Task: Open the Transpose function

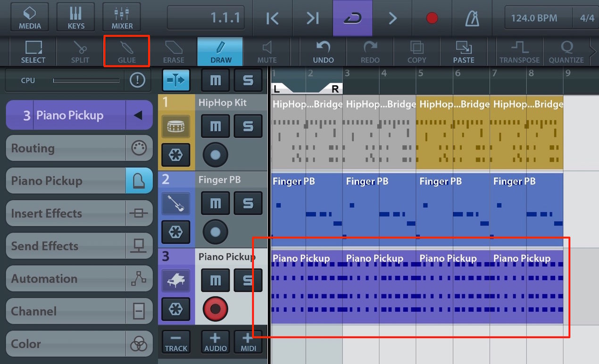Action: [x=520, y=52]
